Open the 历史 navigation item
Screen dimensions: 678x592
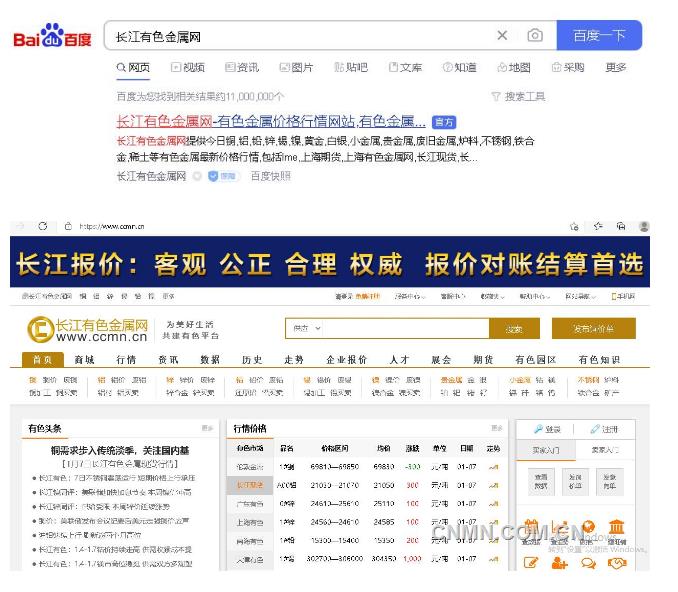coord(252,360)
